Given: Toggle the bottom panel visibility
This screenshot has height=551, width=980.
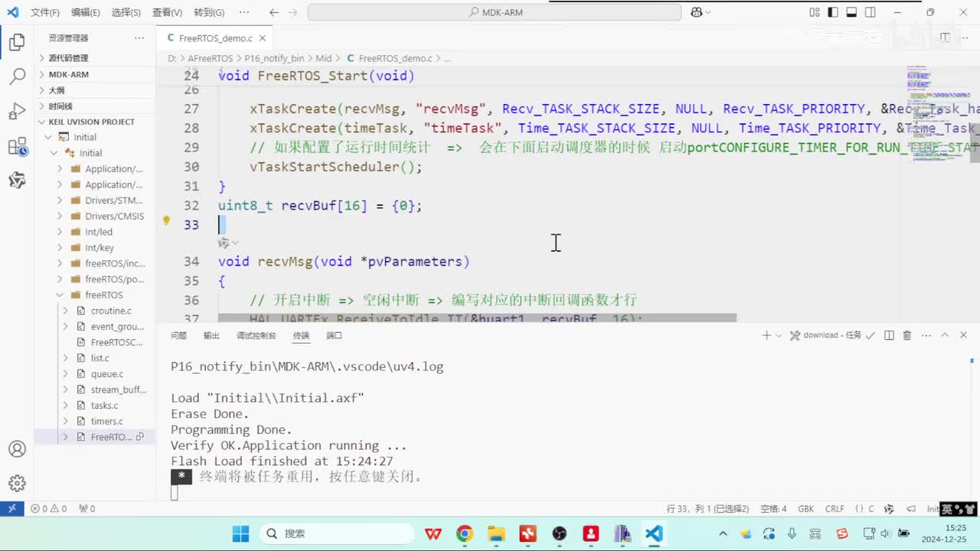Looking at the screenshot, I should 851,12.
